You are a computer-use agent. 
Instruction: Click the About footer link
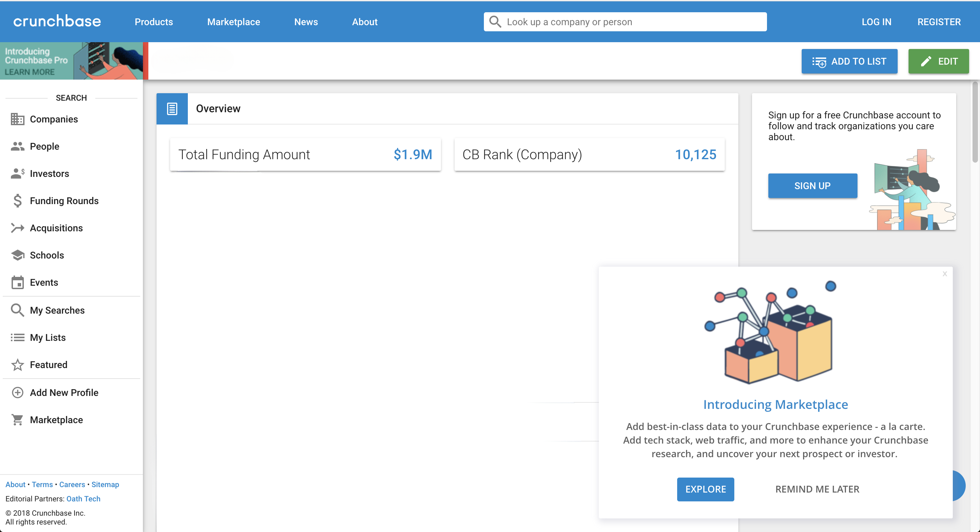tap(15, 484)
